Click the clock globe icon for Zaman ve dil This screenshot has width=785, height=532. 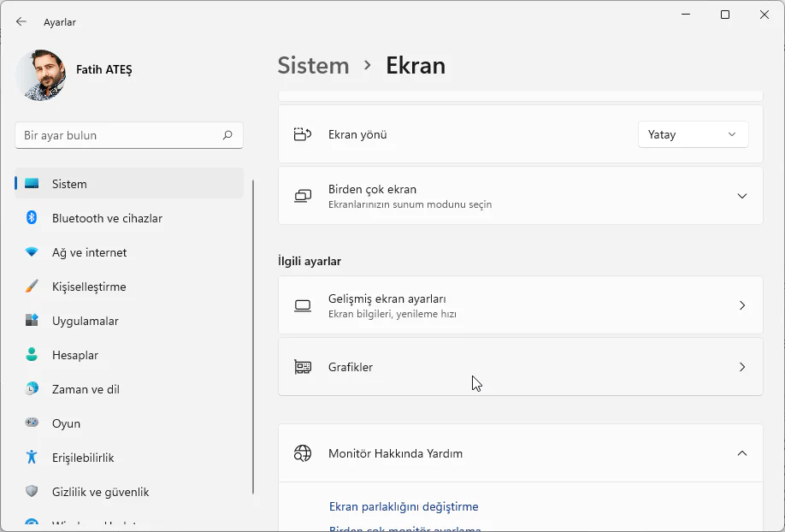click(x=32, y=388)
